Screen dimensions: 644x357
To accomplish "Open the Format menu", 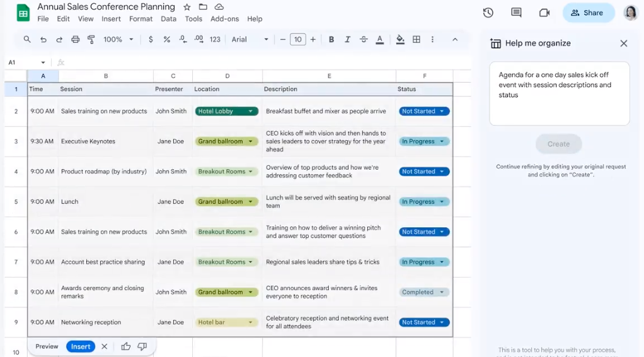I will click(x=141, y=19).
